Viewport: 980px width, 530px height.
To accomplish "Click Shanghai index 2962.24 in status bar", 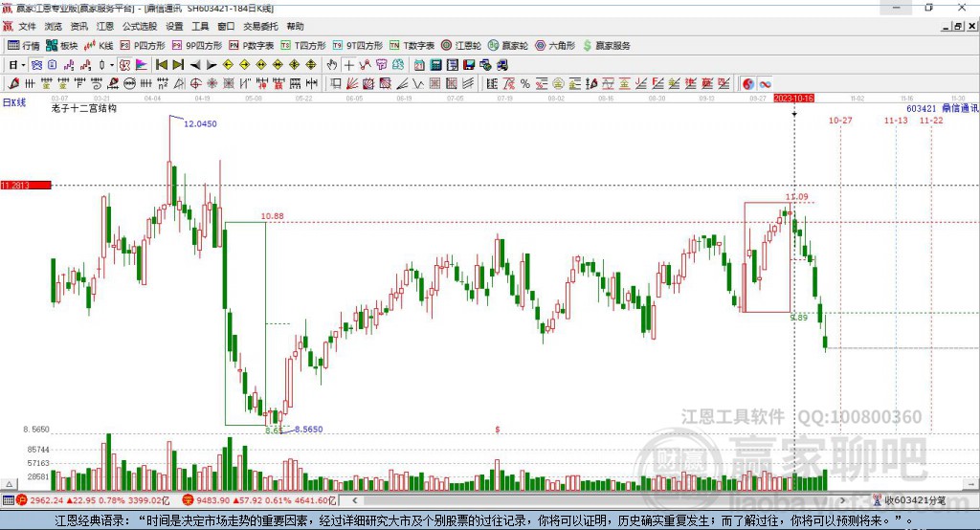I will click(46, 500).
